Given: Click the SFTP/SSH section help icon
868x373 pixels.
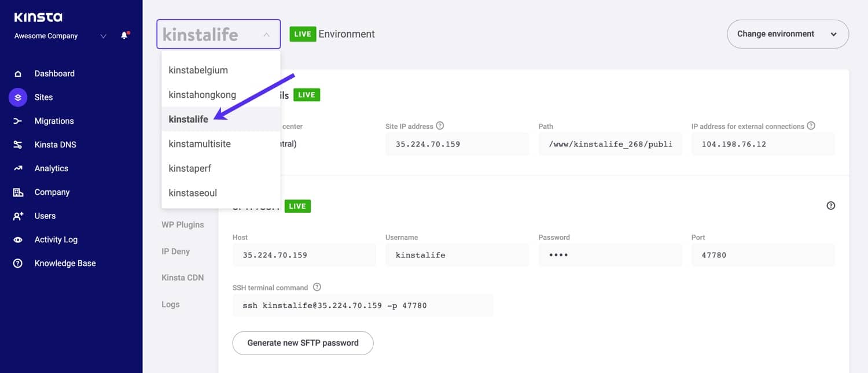Looking at the screenshot, I should [831, 205].
